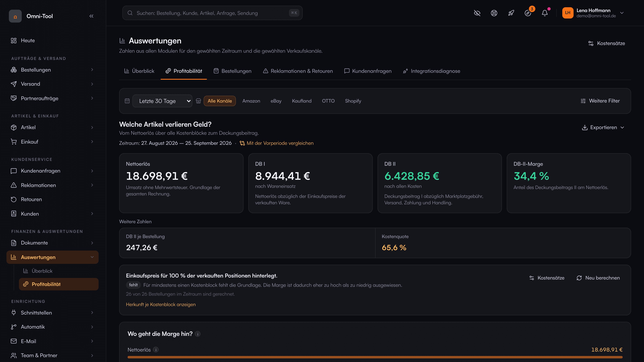Filter by the Shopify channel
Image resolution: width=644 pixels, height=362 pixels.
(353, 101)
